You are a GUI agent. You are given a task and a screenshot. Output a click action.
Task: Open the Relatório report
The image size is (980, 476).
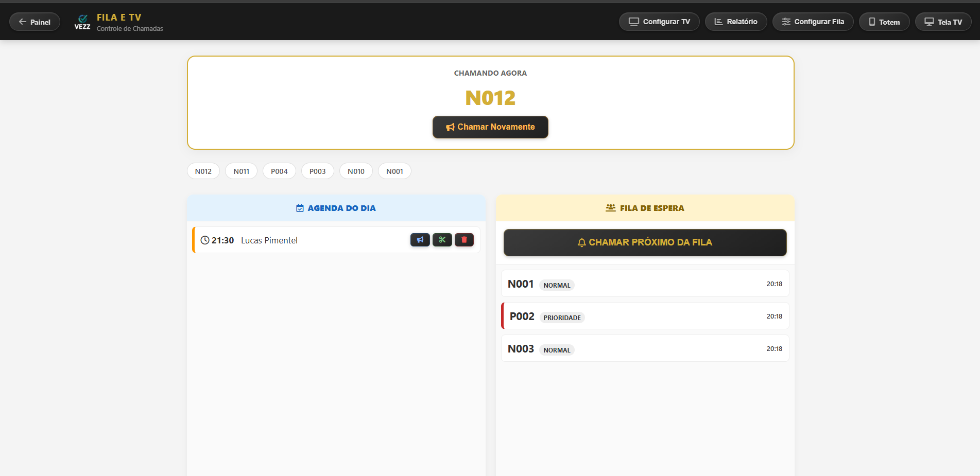pyautogui.click(x=735, y=22)
